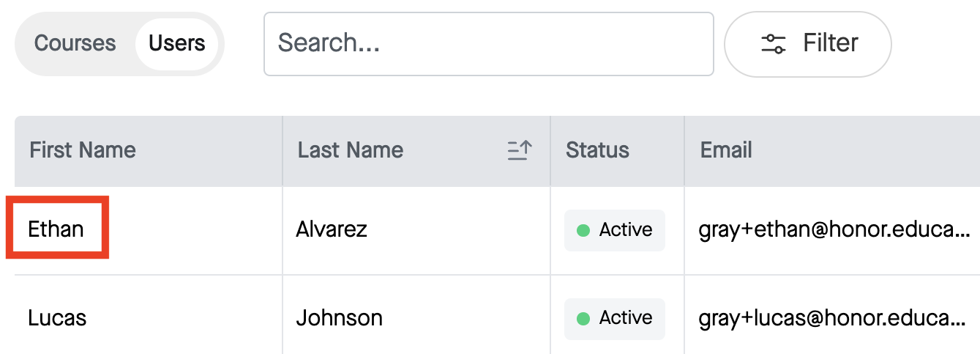The height and width of the screenshot is (354, 980).
Task: Open gray+lucas email address
Action: pyautogui.click(x=833, y=318)
